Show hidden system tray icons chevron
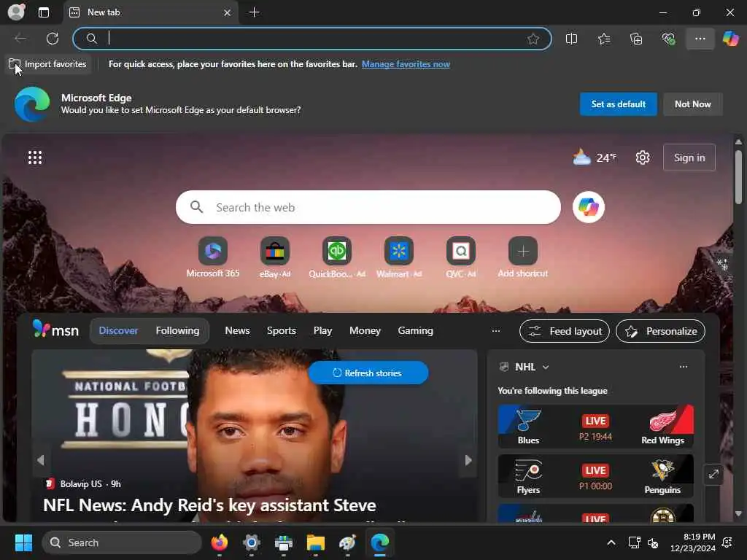The height and width of the screenshot is (560, 747). coord(611,542)
